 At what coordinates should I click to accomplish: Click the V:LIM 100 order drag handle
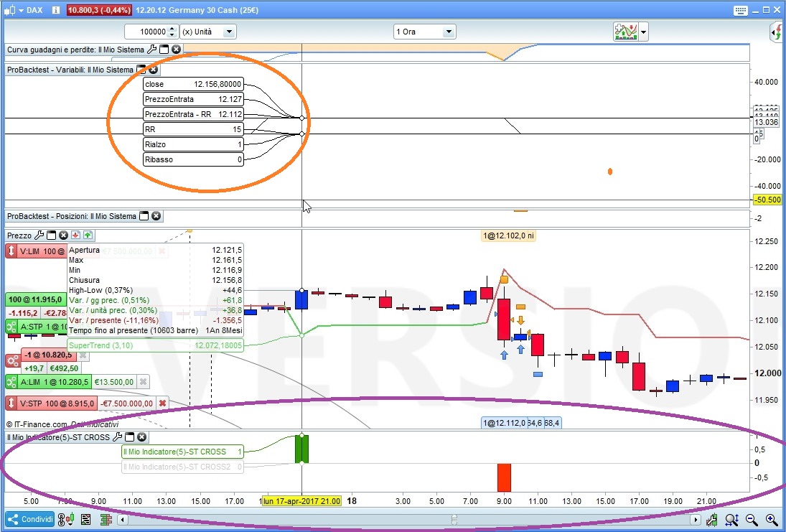[11, 251]
